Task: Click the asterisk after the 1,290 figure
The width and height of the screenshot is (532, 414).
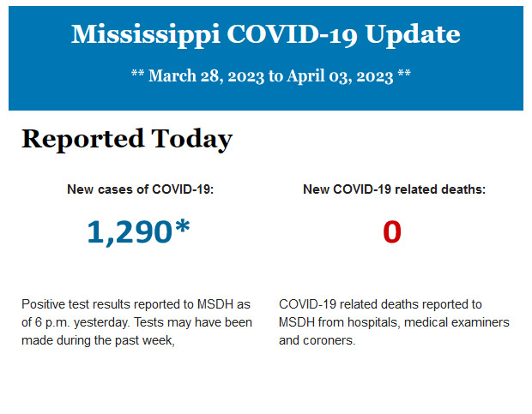Action: click(x=182, y=229)
